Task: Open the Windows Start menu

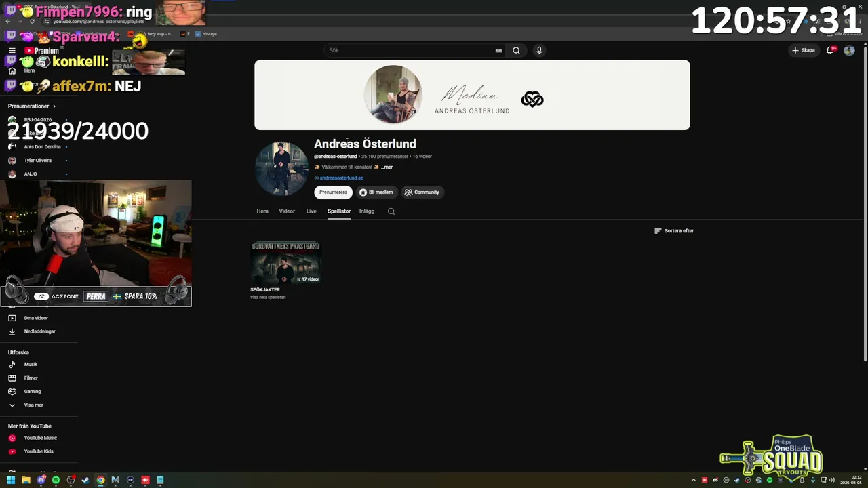Action: [11, 480]
